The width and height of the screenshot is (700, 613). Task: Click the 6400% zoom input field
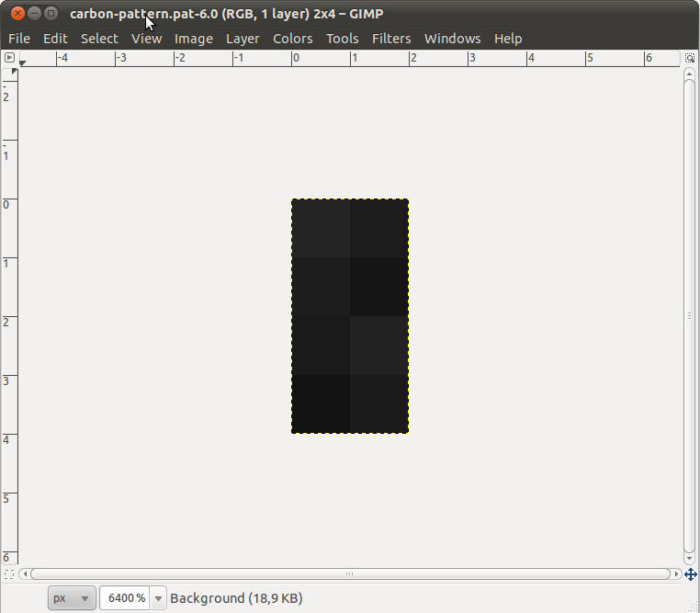point(125,597)
